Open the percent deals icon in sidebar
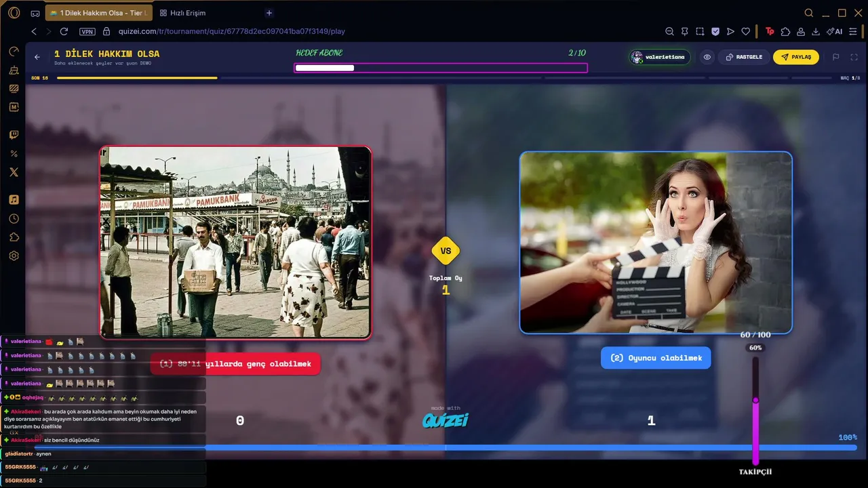 tap(14, 154)
